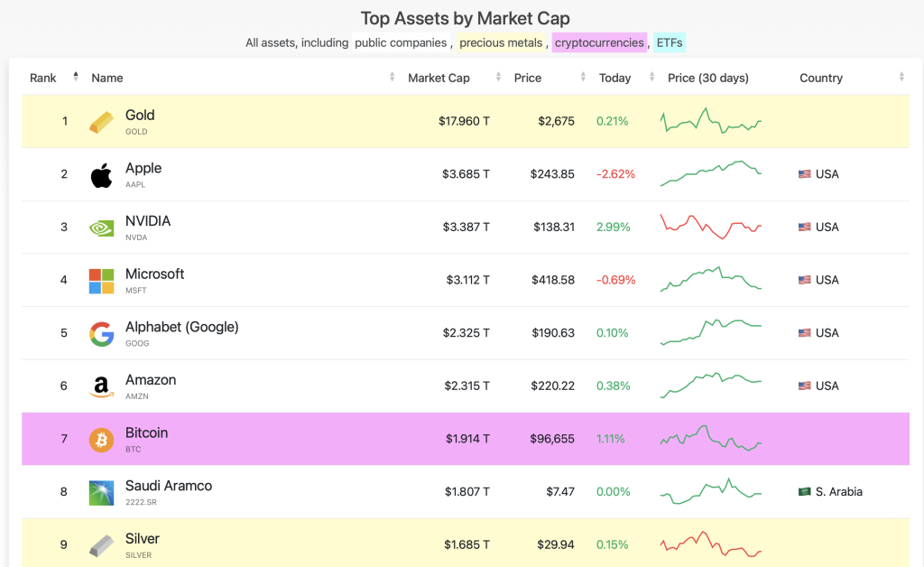Click the 2222.SR ticker symbol

coord(141,502)
